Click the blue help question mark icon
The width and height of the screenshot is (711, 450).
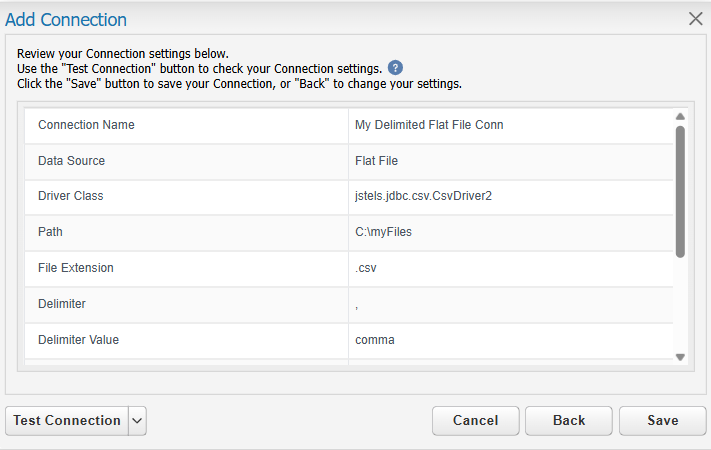[395, 68]
